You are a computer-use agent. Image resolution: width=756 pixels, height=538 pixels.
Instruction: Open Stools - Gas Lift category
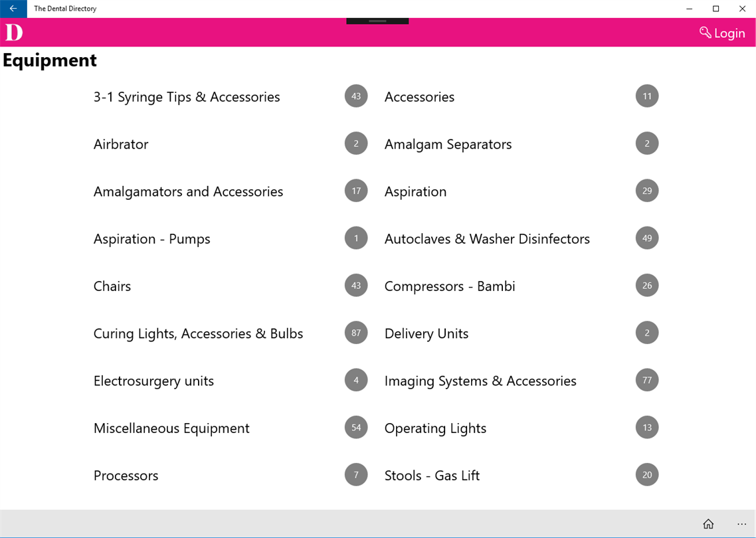coord(432,476)
